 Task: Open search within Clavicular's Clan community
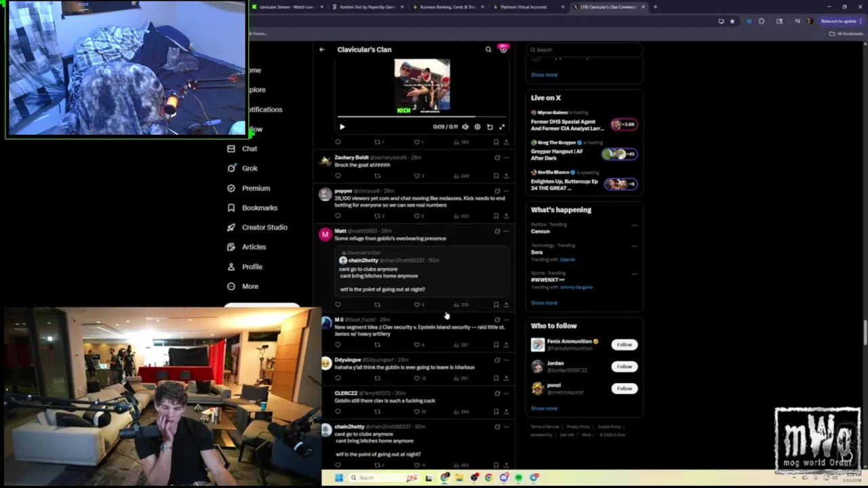click(488, 49)
